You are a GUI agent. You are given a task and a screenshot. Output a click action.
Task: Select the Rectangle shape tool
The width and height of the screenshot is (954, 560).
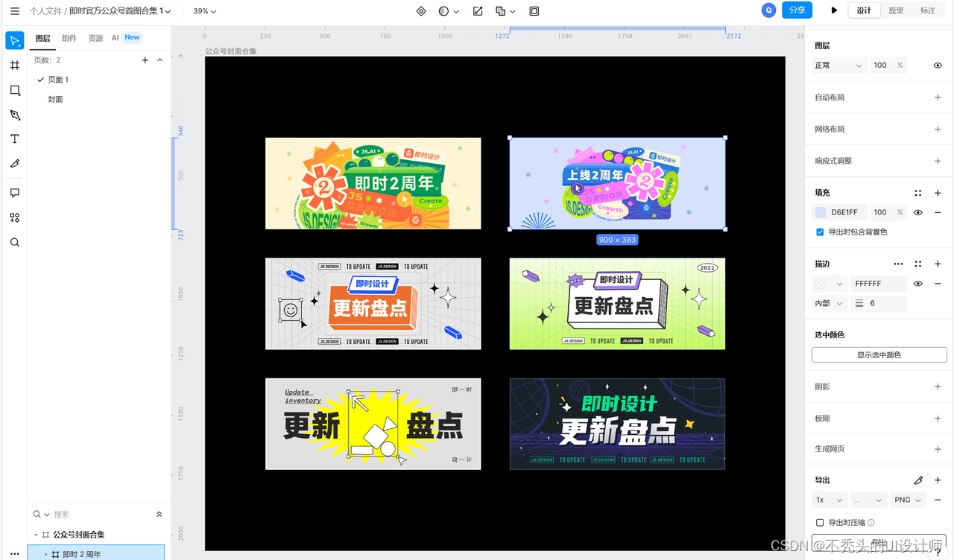(15, 90)
